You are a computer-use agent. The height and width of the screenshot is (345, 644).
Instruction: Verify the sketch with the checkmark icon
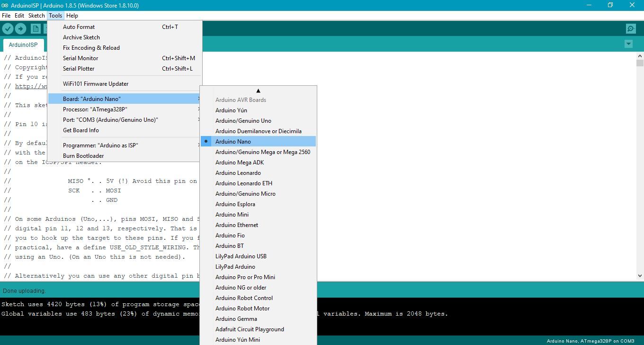click(8, 28)
